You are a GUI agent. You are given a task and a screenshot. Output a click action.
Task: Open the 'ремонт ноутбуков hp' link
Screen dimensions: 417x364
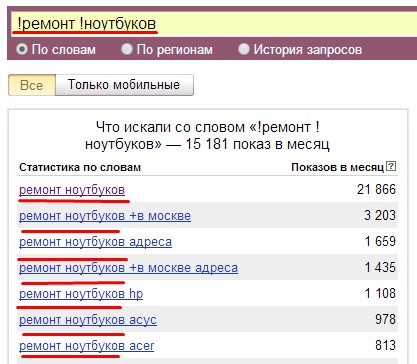(x=81, y=294)
